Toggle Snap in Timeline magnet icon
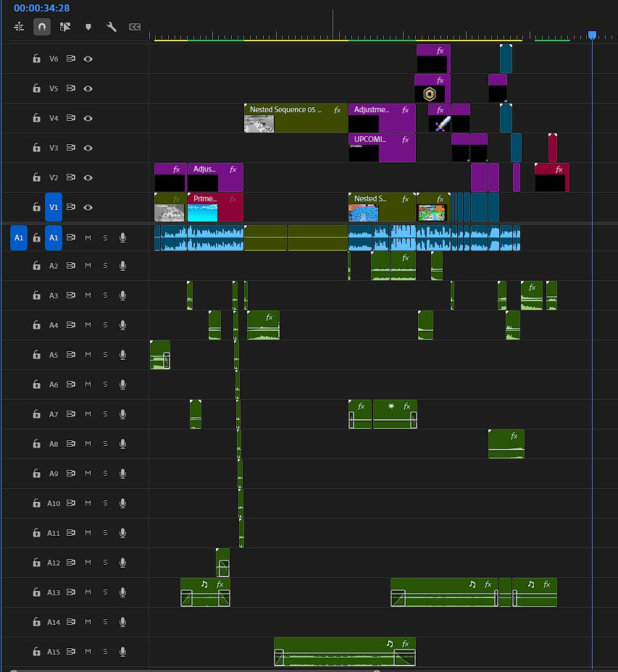The height and width of the screenshot is (672, 618). point(42,27)
